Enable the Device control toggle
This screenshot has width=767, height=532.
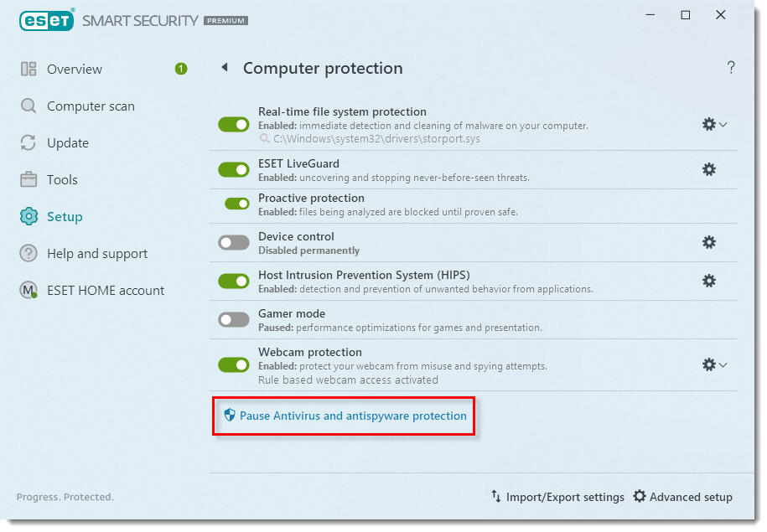(234, 242)
